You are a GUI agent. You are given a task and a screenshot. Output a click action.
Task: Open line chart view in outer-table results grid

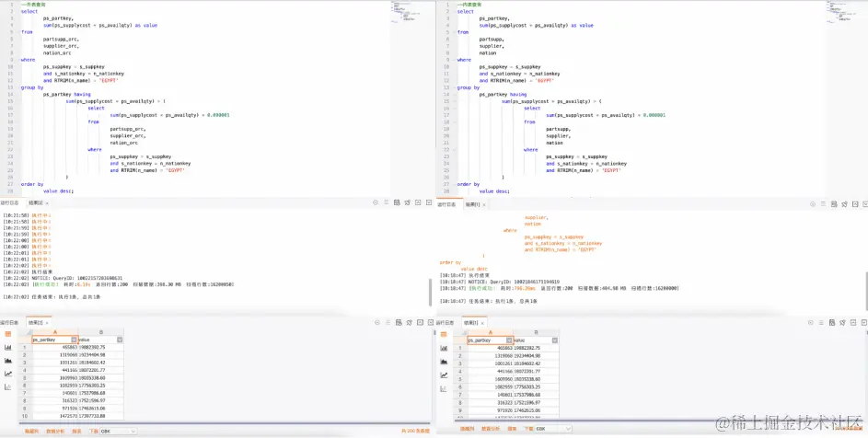coord(7,374)
